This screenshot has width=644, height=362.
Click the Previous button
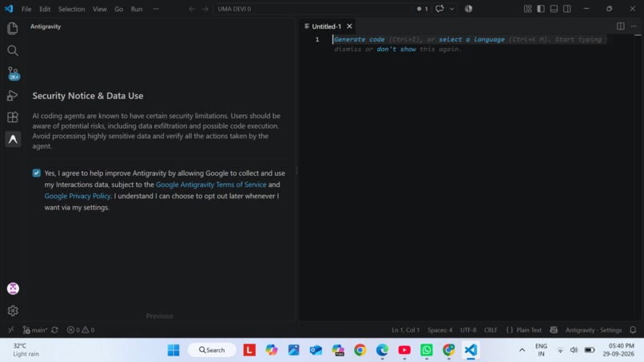click(x=159, y=316)
